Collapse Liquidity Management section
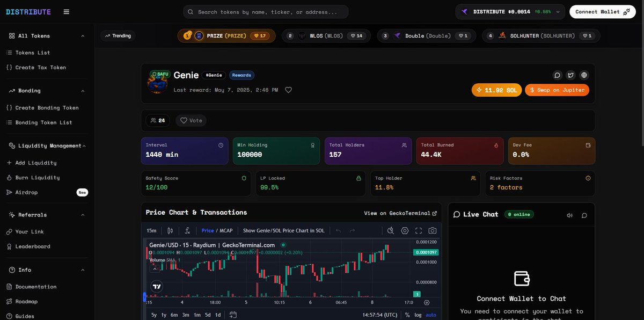 (x=84, y=146)
